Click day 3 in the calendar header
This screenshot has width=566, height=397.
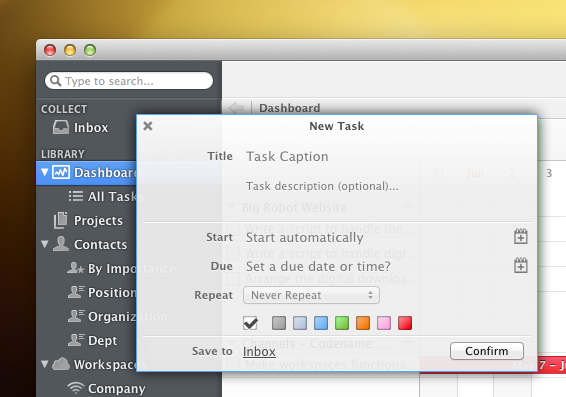point(549,173)
